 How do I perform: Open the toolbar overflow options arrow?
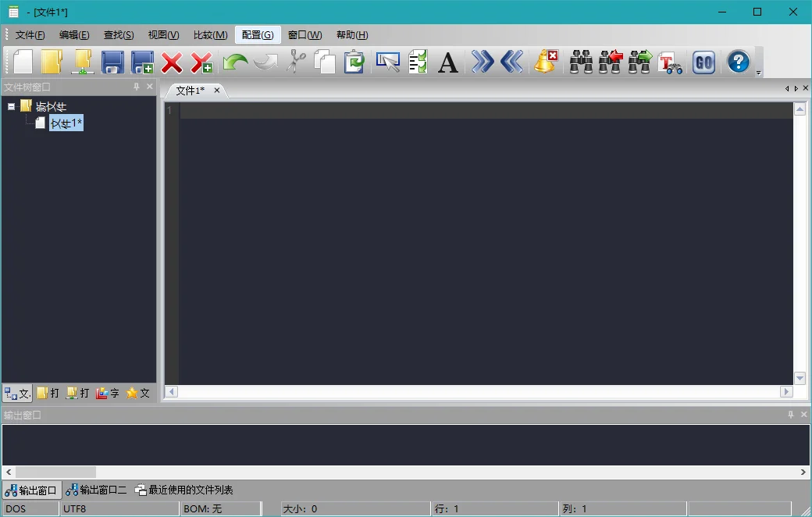[x=759, y=73]
